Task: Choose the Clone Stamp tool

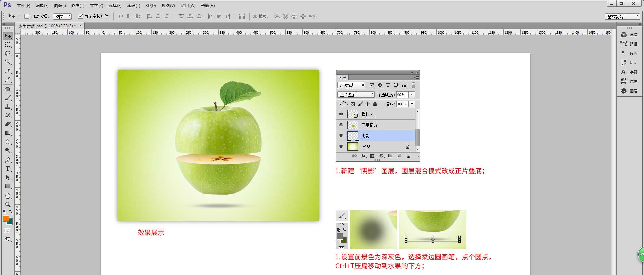Action: [x=8, y=107]
